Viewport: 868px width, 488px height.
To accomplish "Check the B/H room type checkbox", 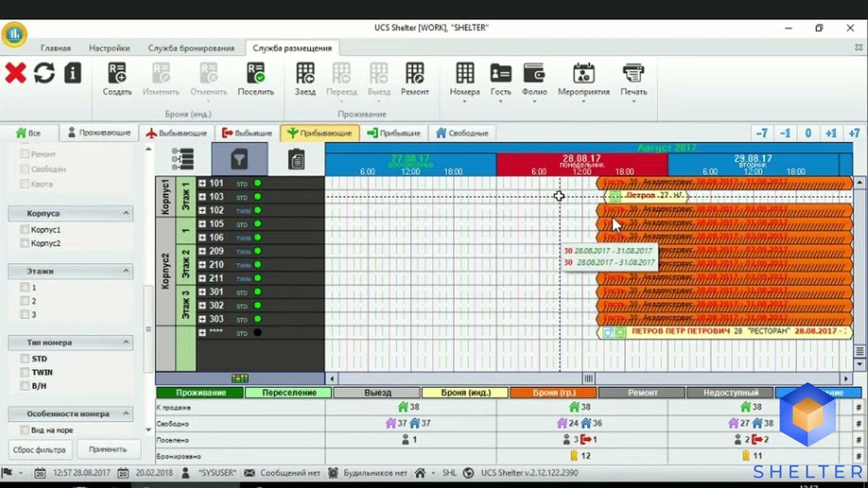I will (25, 386).
